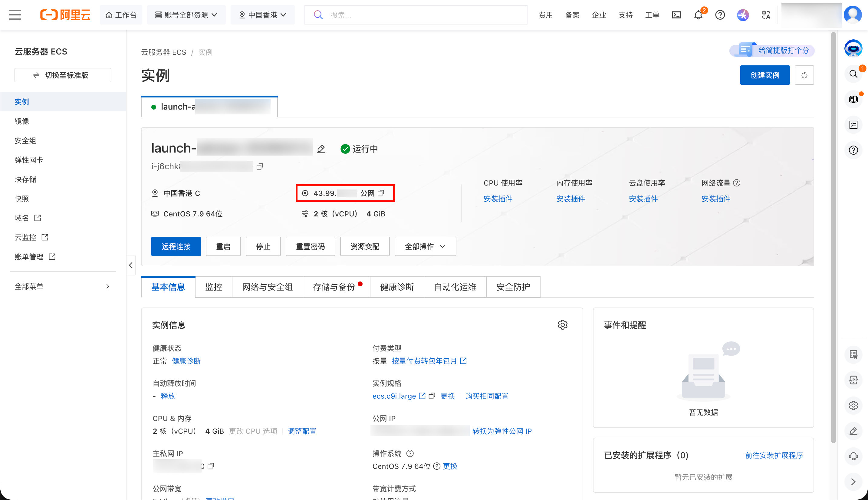Click 转换为弹性公网 IP link
The image size is (868, 500).
(501, 431)
